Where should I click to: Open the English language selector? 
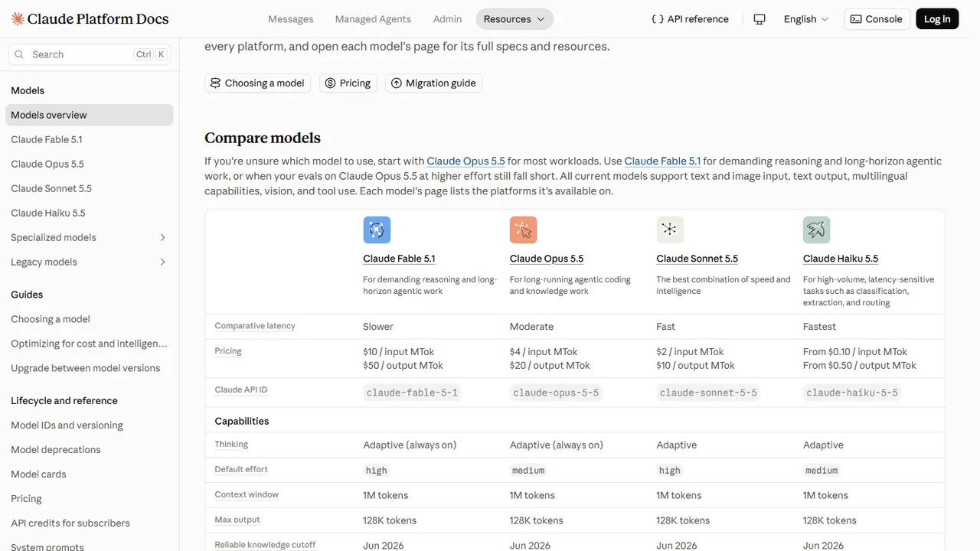pos(806,19)
